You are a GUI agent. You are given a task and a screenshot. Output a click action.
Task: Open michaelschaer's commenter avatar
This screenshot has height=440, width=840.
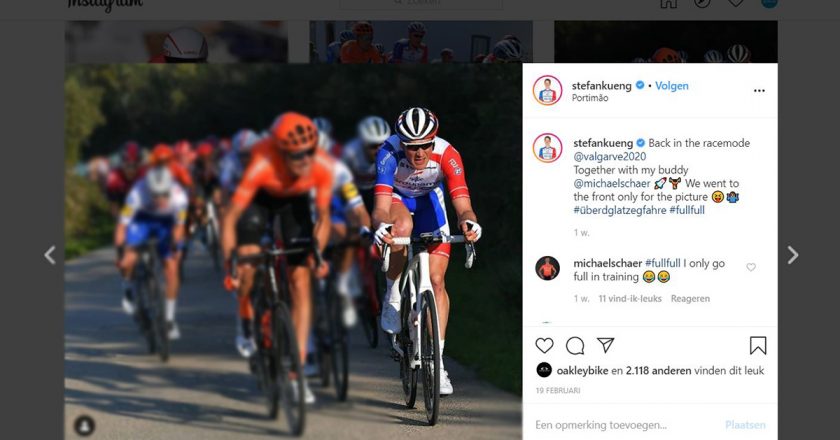548,268
